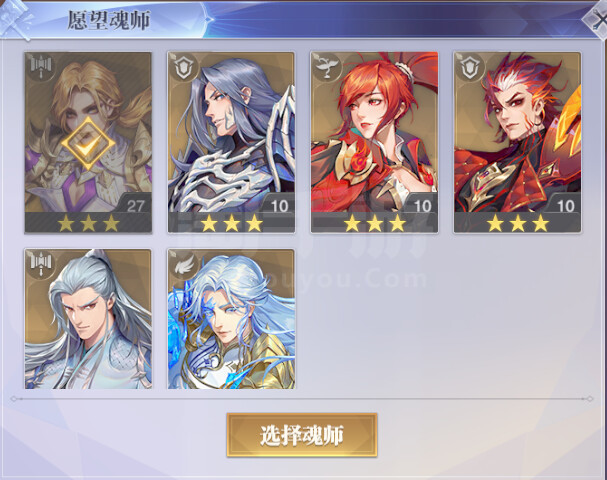The height and width of the screenshot is (480, 607).
Task: Close the 愿望魂师 panel
Action: [596, 20]
